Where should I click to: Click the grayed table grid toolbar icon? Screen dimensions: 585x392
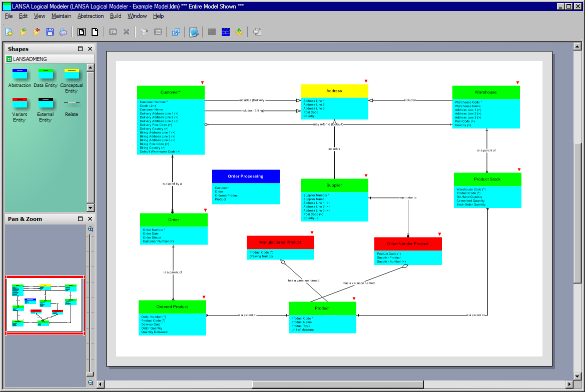click(158, 32)
